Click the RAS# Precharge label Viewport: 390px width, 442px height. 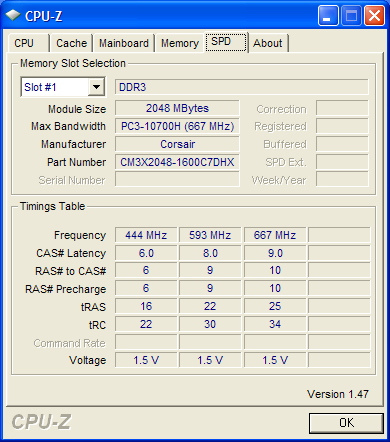click(x=65, y=289)
